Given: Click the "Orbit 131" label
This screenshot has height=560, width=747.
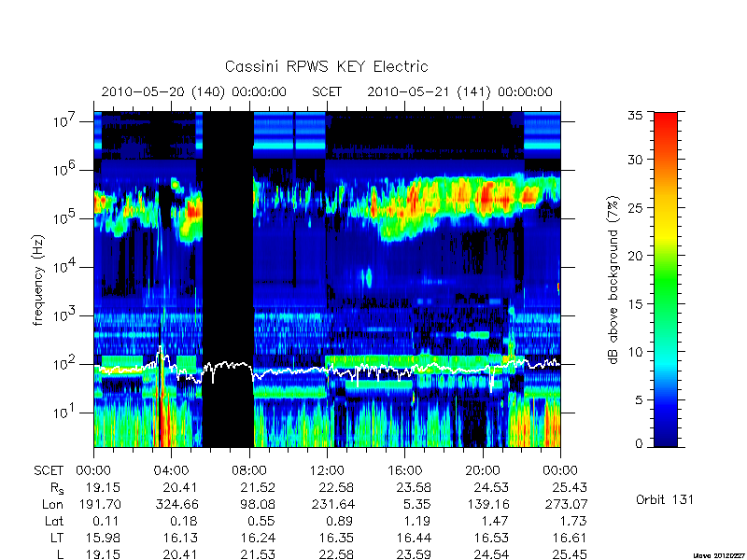Looking at the screenshot, I should pos(665,500).
